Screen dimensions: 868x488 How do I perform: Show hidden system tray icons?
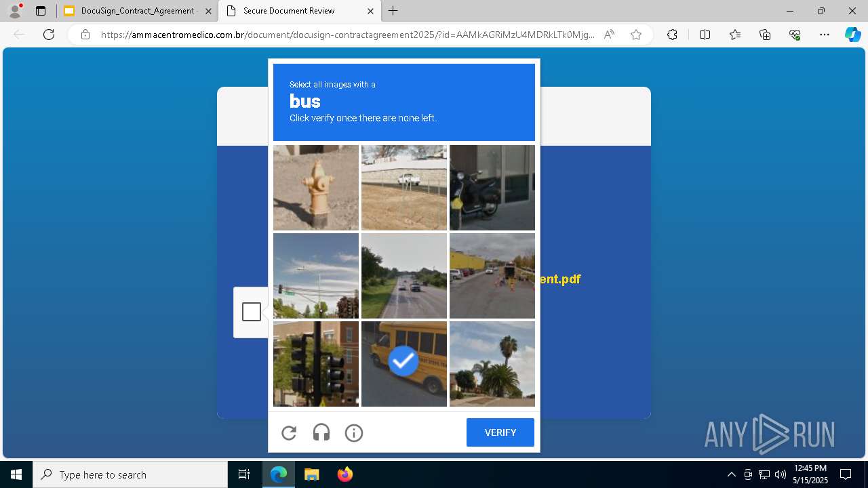click(x=731, y=474)
